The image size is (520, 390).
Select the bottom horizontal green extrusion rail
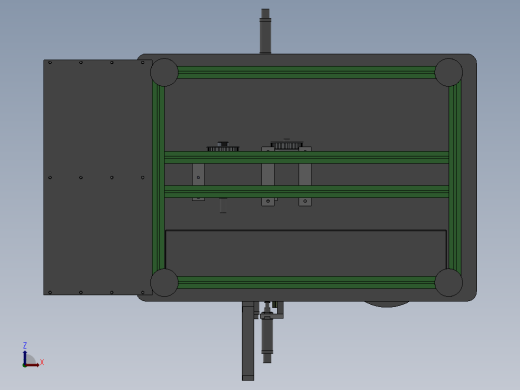click(x=306, y=282)
